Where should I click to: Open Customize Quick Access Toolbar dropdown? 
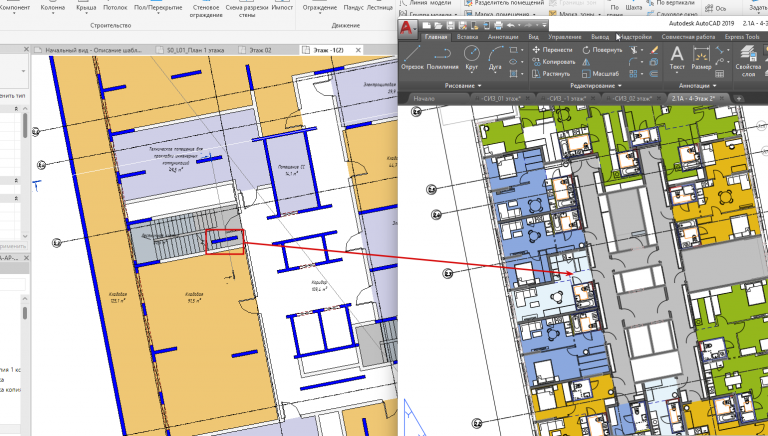(544, 25)
